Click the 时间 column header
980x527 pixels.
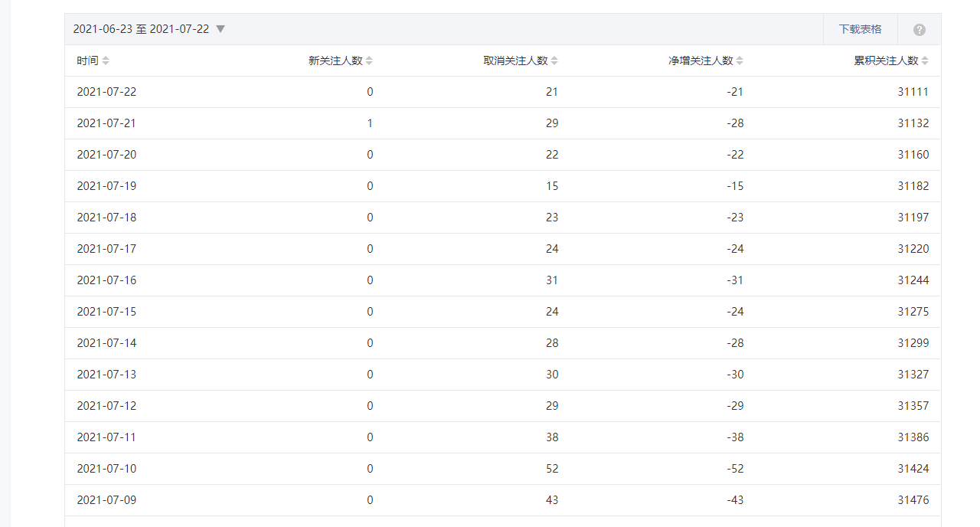87,61
